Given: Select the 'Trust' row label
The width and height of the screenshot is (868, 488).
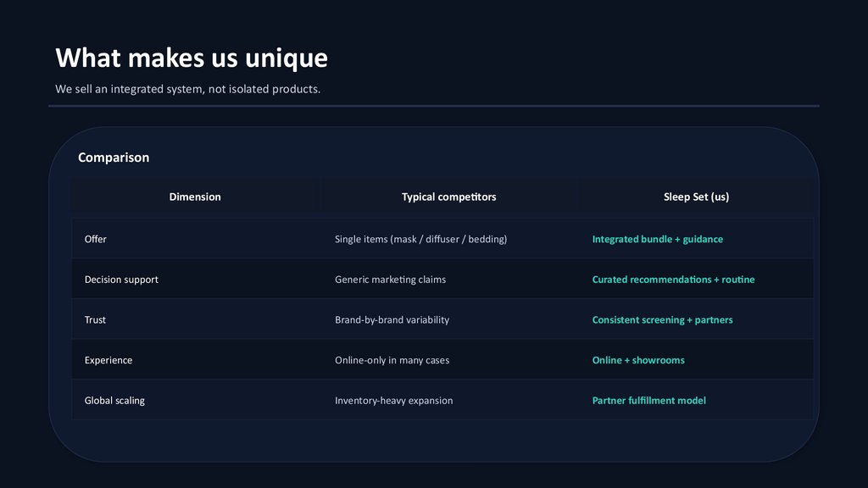Looking at the screenshot, I should 95,320.
